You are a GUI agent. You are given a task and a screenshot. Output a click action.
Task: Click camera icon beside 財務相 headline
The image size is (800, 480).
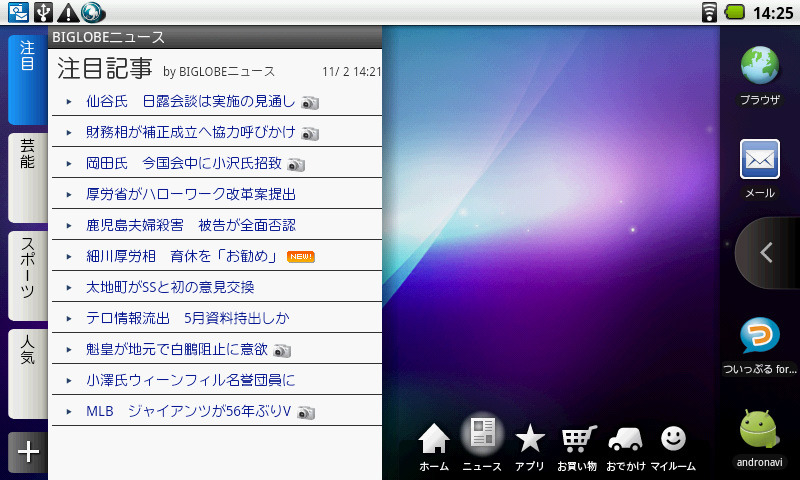[x=310, y=134]
